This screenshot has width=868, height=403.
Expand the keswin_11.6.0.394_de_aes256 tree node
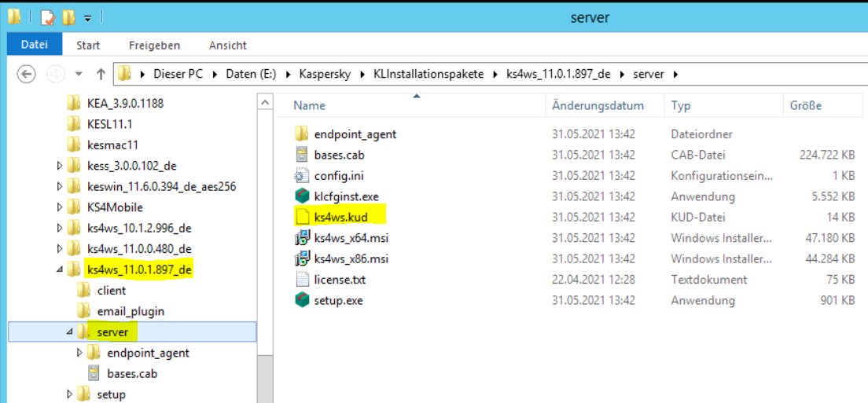pos(60,186)
